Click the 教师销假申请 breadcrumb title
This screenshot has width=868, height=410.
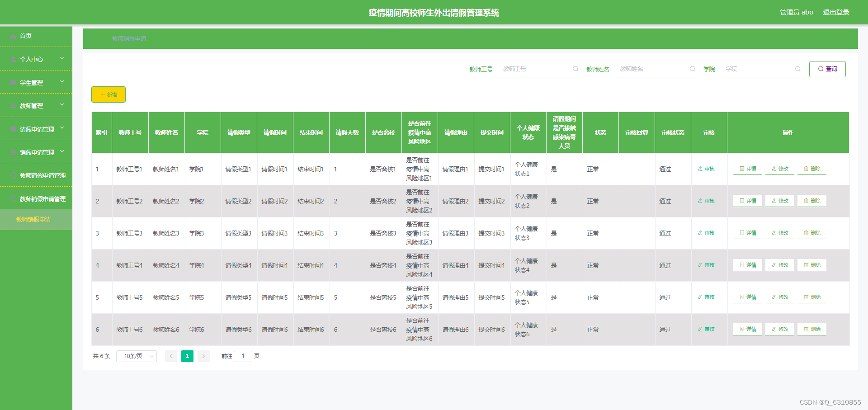129,39
